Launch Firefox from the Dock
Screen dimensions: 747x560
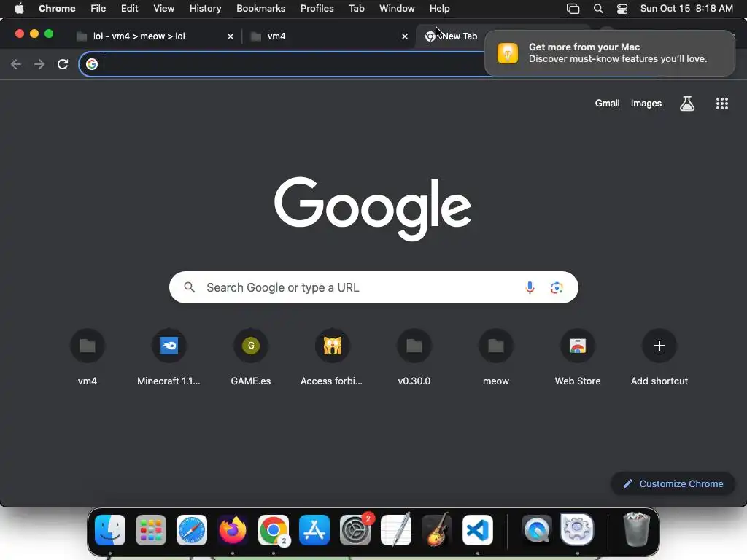click(233, 530)
